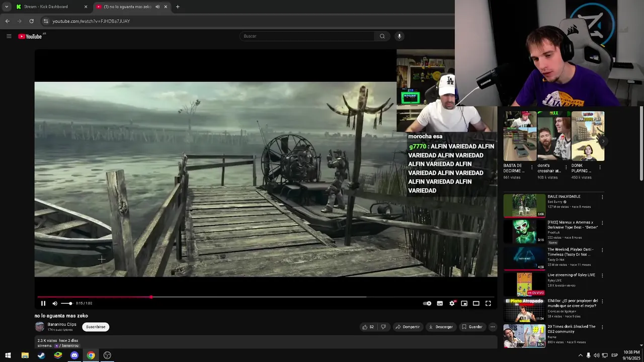Image resolution: width=644 pixels, height=362 pixels.
Task: Click the Descargar download button
Action: pos(441,327)
